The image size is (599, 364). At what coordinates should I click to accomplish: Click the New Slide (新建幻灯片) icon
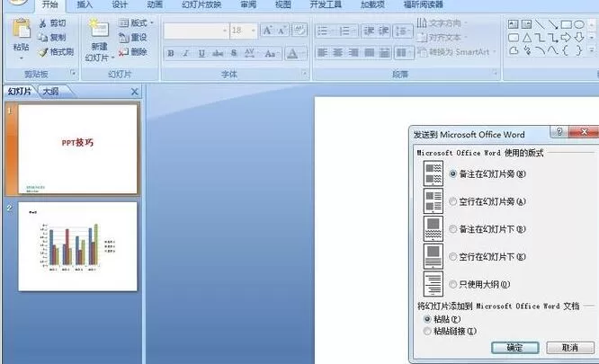[x=99, y=29]
